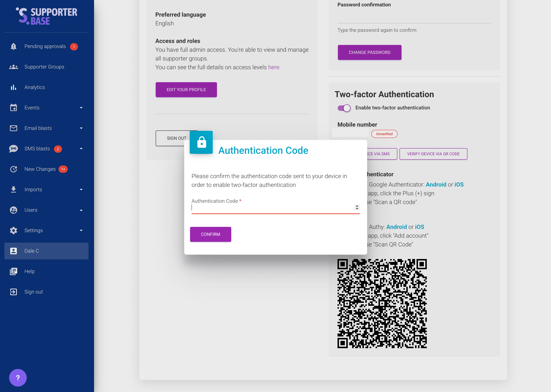
Task: Click Verify Device via QR Code button
Action: coord(433,154)
